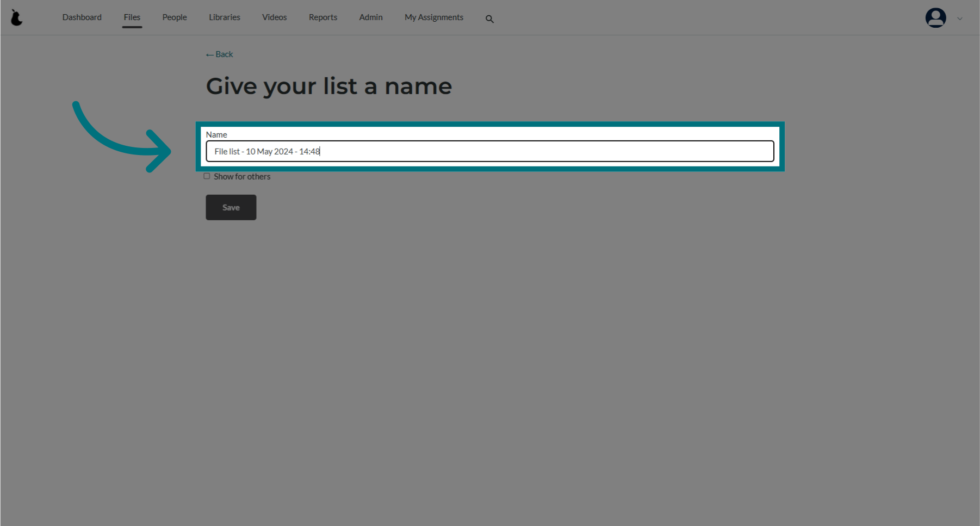
Task: Open the Reports page
Action: click(323, 17)
